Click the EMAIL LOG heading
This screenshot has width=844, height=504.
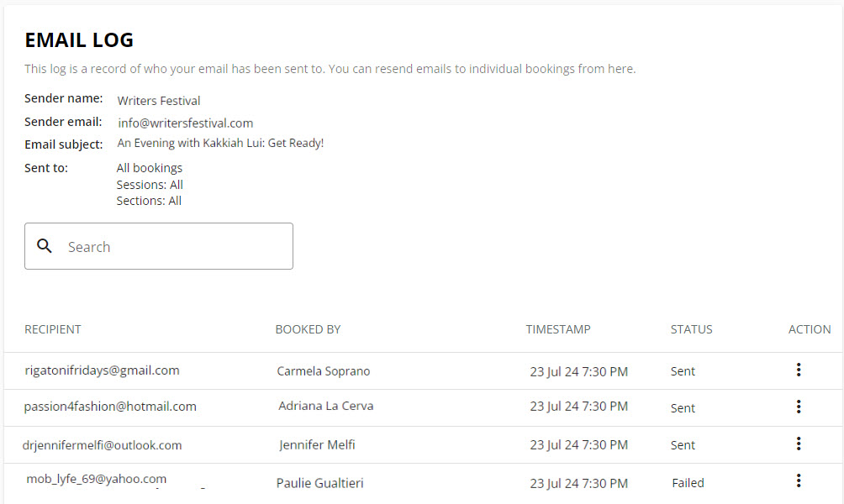pyautogui.click(x=79, y=39)
